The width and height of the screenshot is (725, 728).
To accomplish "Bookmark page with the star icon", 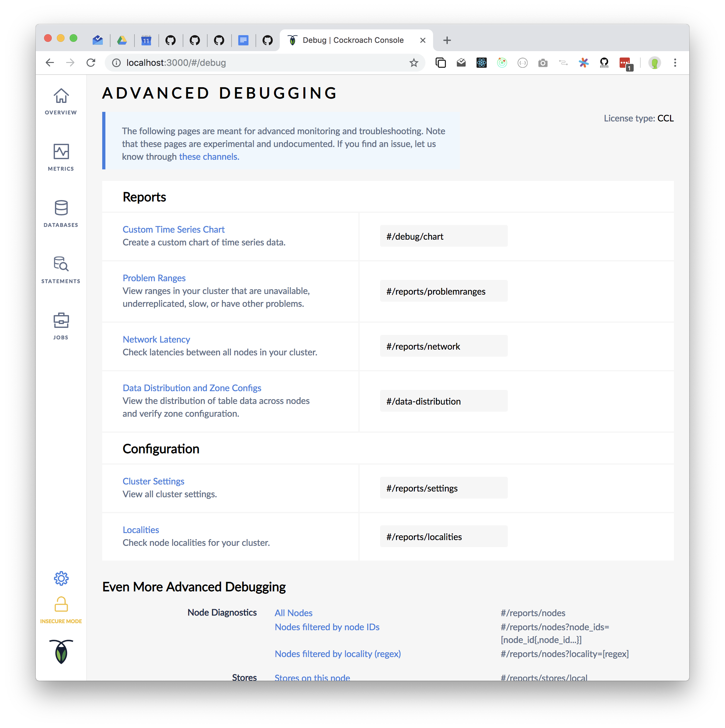I will coord(414,63).
